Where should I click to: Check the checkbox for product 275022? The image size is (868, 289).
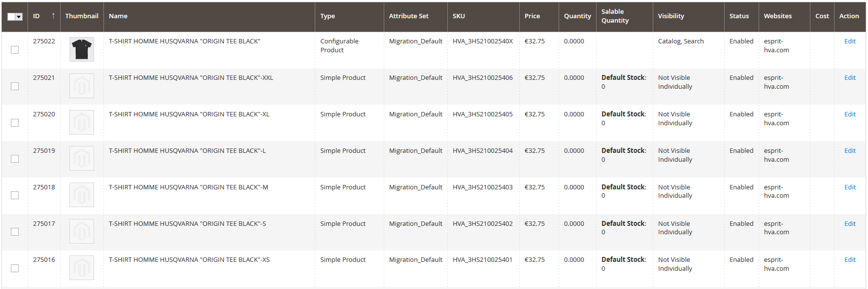14,49
